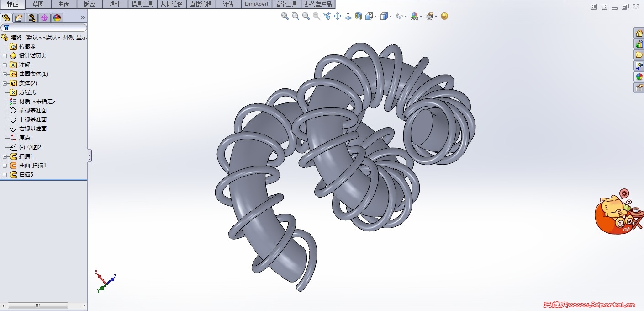Click the View Settings monitor icon
The width and height of the screenshot is (644, 311).
click(429, 16)
